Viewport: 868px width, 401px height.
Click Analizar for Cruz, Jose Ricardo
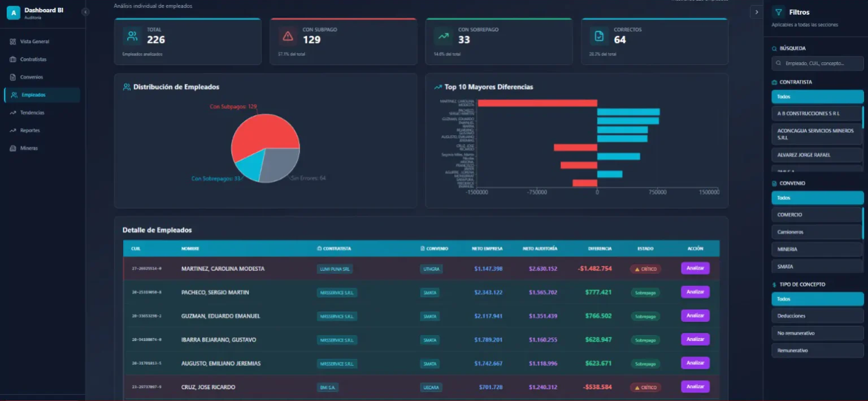pos(695,387)
